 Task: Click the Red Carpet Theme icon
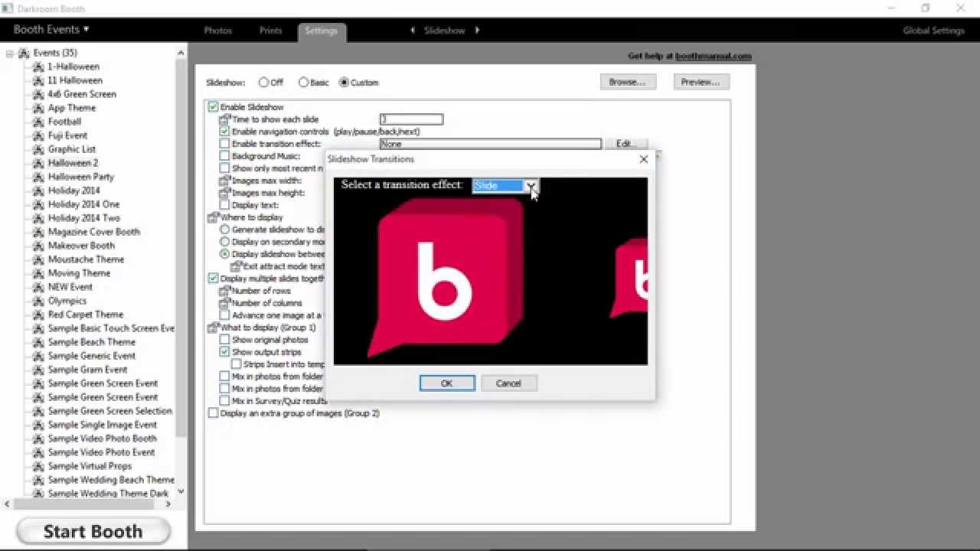(38, 315)
